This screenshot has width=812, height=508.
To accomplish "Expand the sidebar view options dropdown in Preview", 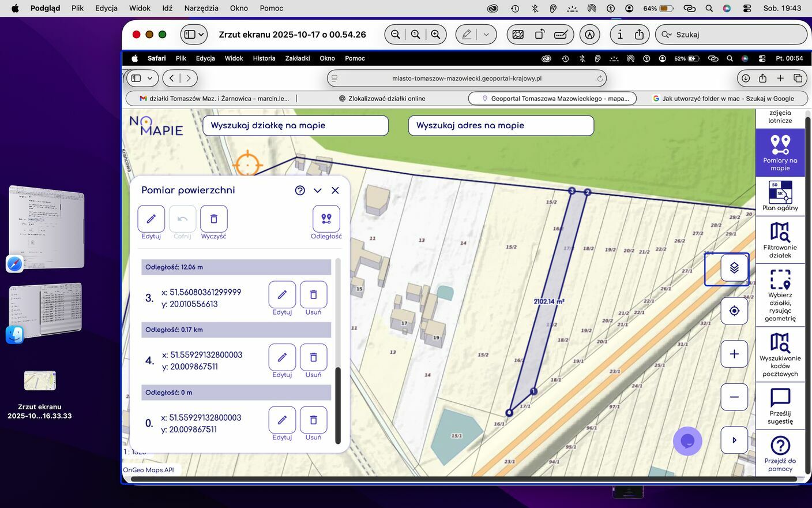I will coord(201,35).
